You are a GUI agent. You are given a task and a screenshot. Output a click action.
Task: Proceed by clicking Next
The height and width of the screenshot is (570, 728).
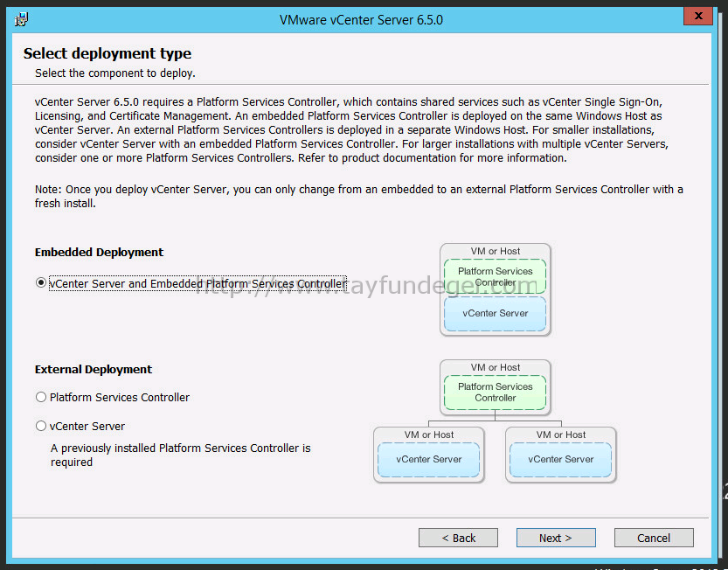click(556, 538)
